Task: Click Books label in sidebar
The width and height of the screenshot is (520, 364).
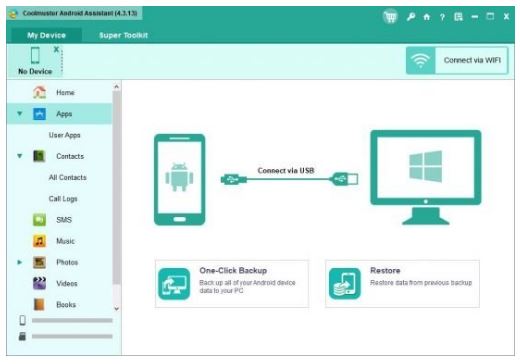Action: (66, 305)
